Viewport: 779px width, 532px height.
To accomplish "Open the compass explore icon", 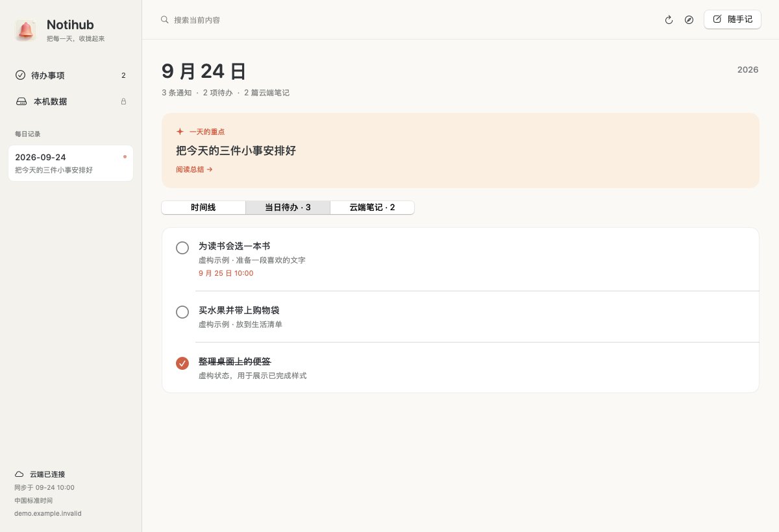I will point(689,20).
